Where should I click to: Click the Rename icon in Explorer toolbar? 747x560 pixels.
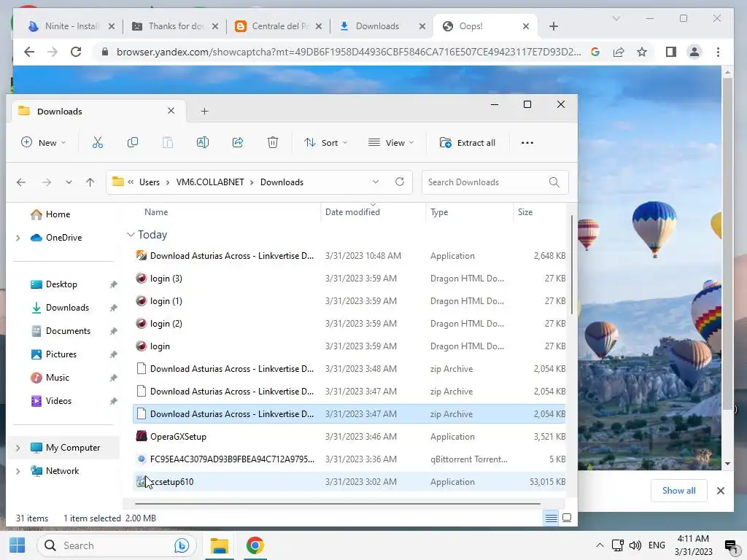click(203, 142)
